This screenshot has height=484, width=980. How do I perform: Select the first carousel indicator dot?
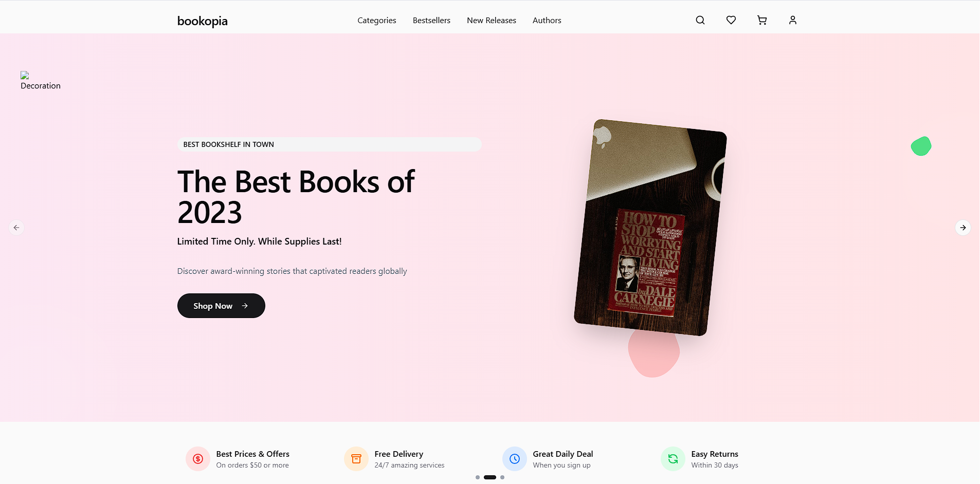(478, 477)
